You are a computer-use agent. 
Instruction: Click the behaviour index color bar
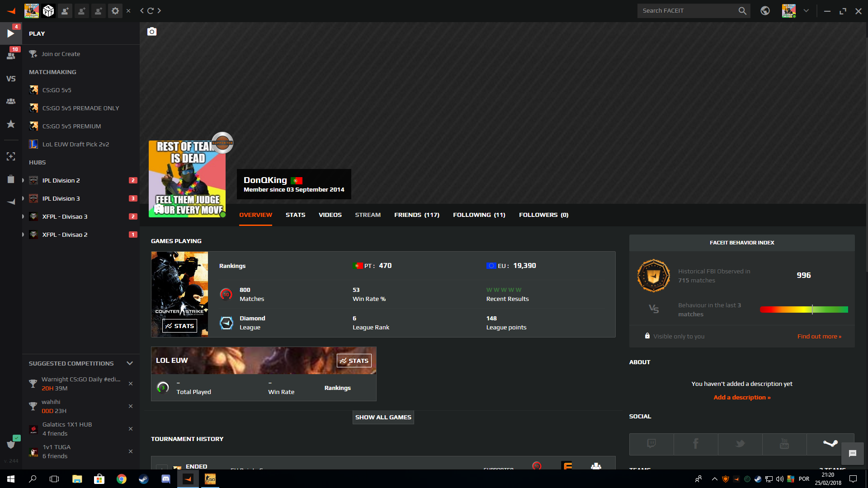tap(804, 310)
